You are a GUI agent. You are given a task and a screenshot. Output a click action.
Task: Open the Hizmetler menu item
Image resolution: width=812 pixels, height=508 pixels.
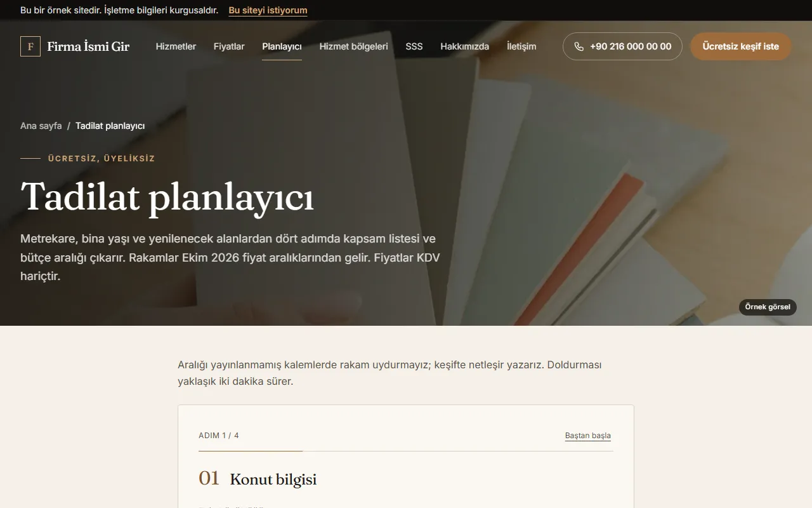(x=176, y=46)
